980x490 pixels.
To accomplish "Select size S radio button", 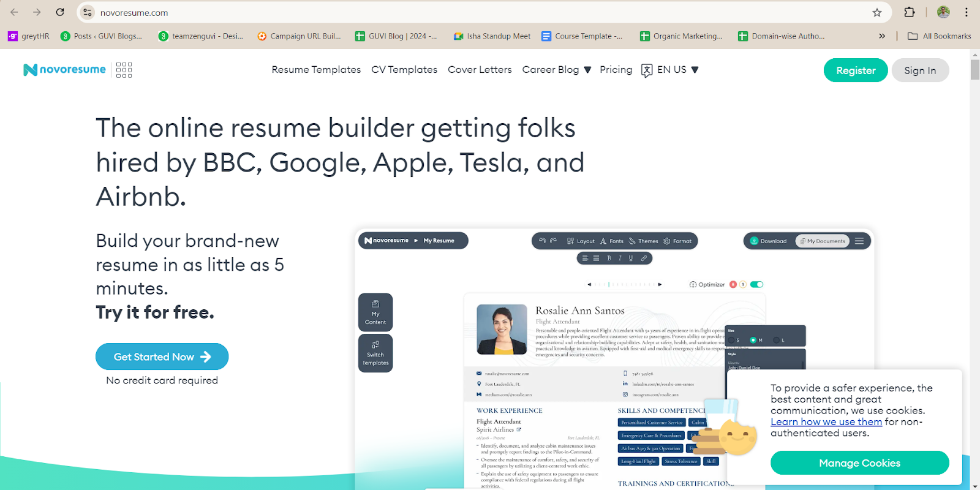I will [x=732, y=340].
